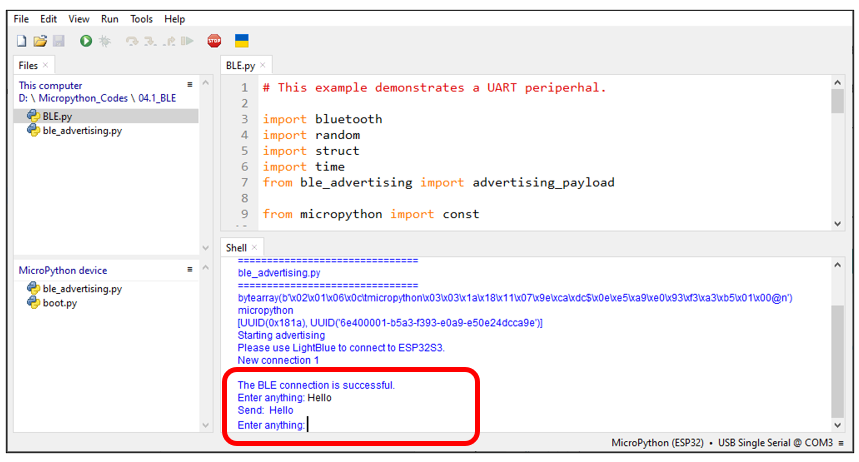This screenshot has width=859, height=462.
Task: Click the Ukraine flag icon
Action: [242, 41]
